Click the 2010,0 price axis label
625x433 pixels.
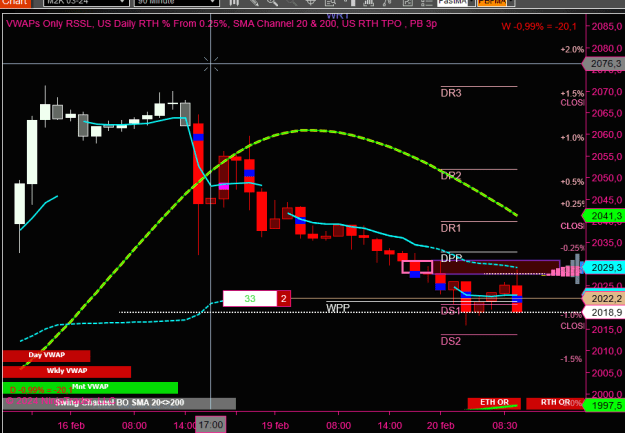point(607,351)
